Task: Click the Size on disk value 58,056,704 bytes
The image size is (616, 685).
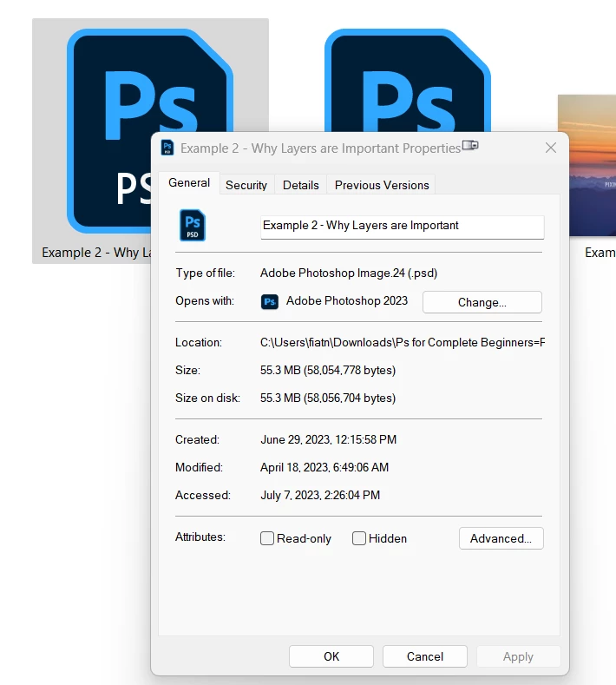Action: click(328, 398)
